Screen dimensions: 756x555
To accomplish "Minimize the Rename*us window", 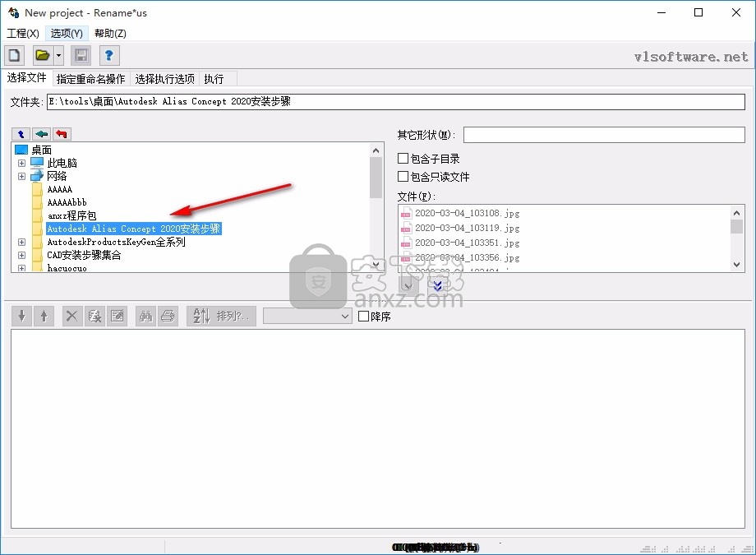I will (x=661, y=12).
